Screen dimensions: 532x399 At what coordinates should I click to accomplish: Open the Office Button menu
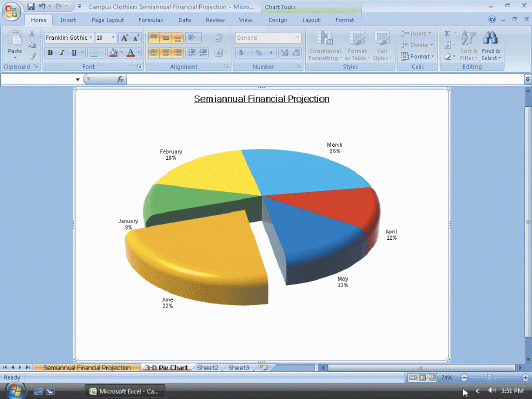pos(11,11)
